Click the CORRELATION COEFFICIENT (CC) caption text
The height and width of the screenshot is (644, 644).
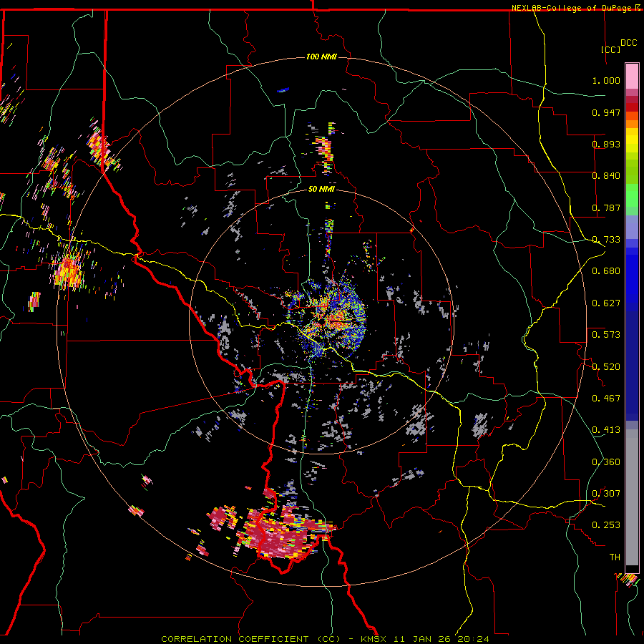[250, 639]
